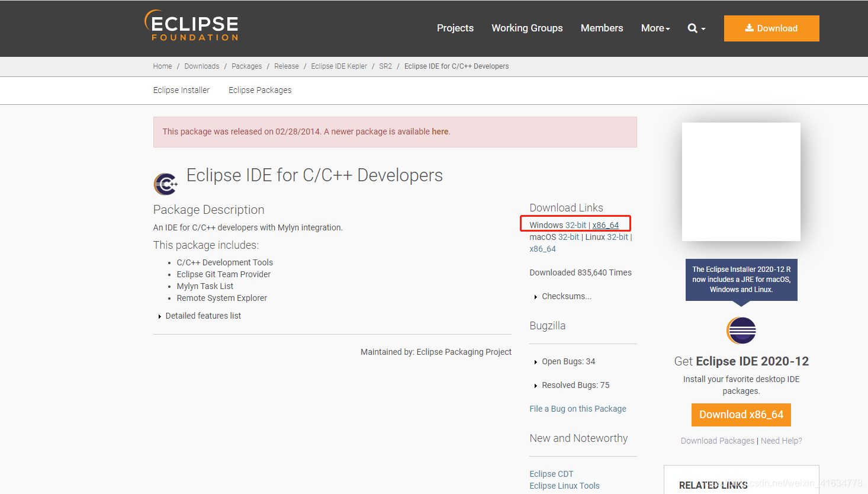868x494 pixels.
Task: Click the 'Eclipse IDE for C/C++ Developers' heading
Action: point(314,175)
